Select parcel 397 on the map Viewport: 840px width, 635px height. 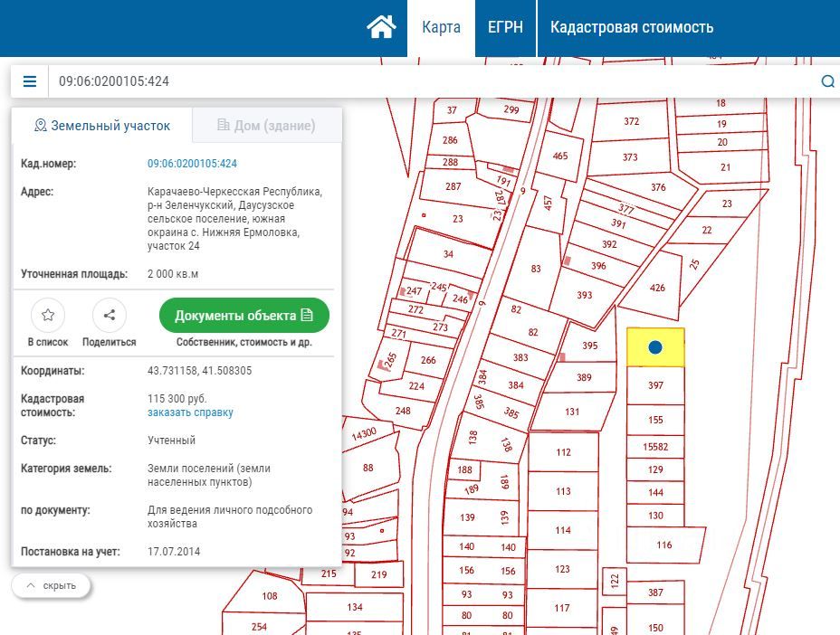pyautogui.click(x=656, y=385)
